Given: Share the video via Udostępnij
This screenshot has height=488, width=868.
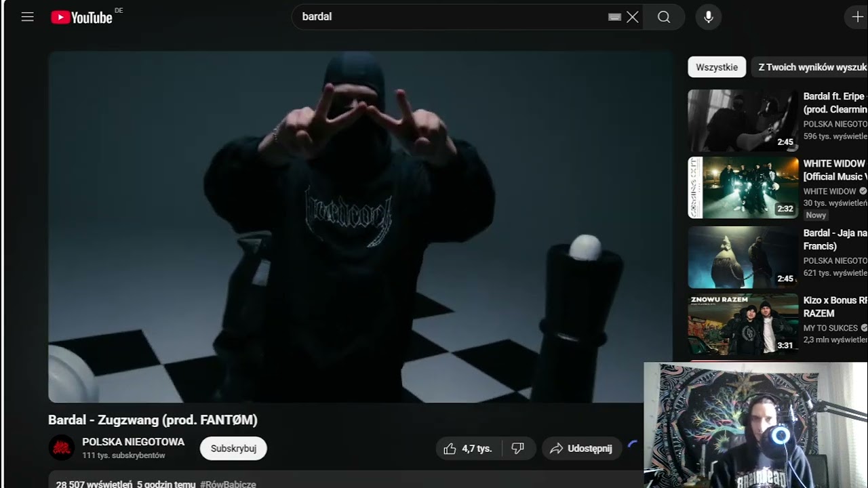Looking at the screenshot, I should [x=582, y=448].
